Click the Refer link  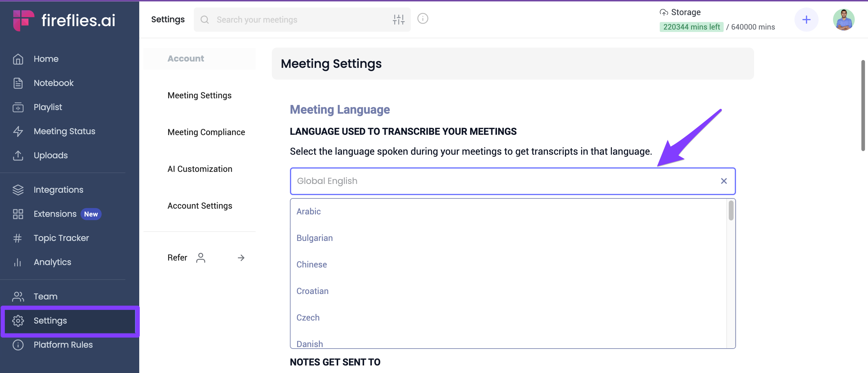point(177,258)
